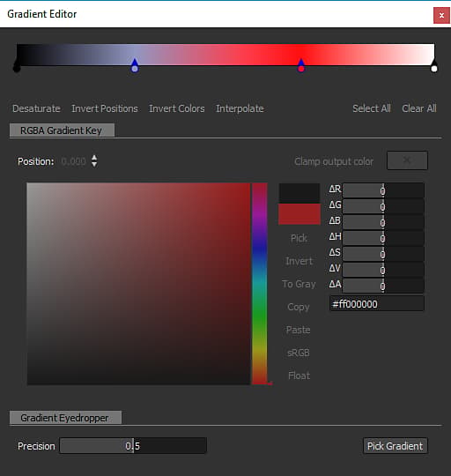Click Select All gradient keys
The width and height of the screenshot is (451, 476).
pos(372,108)
